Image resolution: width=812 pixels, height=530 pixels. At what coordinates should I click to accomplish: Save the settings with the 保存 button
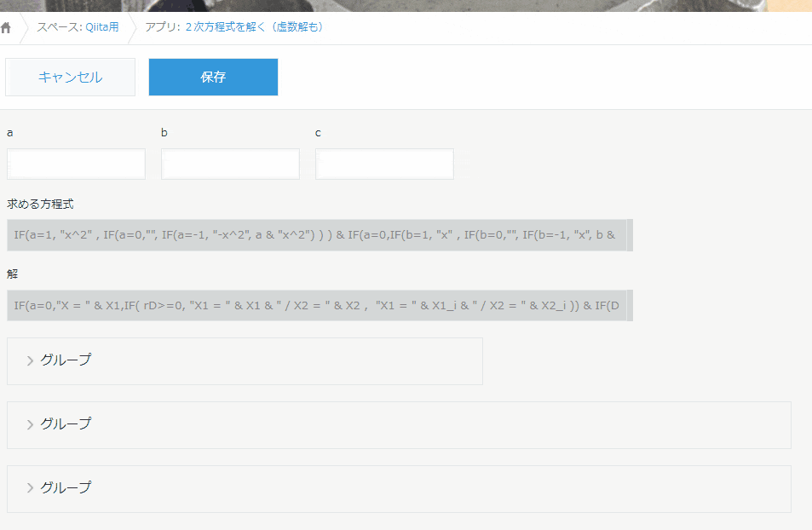pos(213,77)
